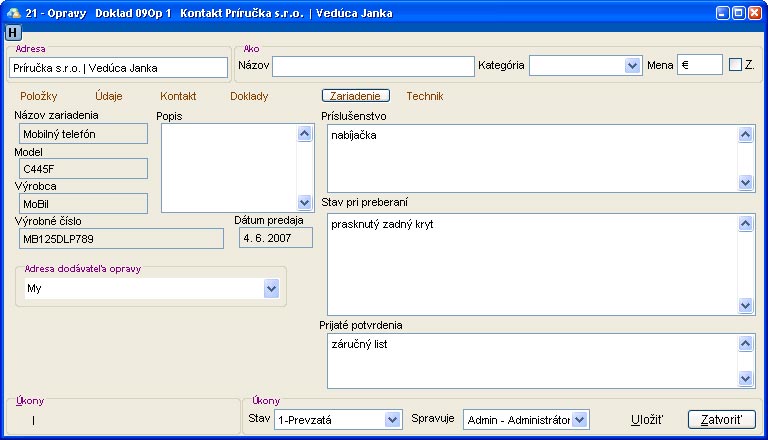The image size is (768, 440).
Task: Switch to the Položky tab
Action: tap(39, 97)
